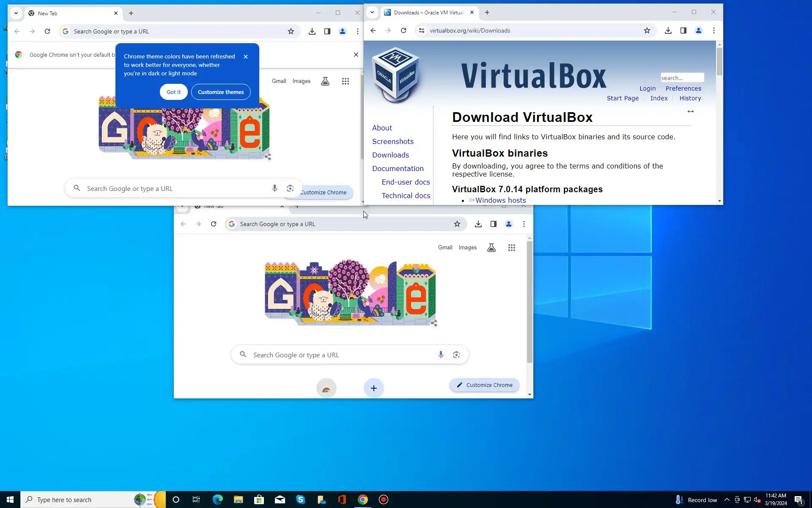Click the Search Labs flask icon in the bottom window

pos(491,248)
